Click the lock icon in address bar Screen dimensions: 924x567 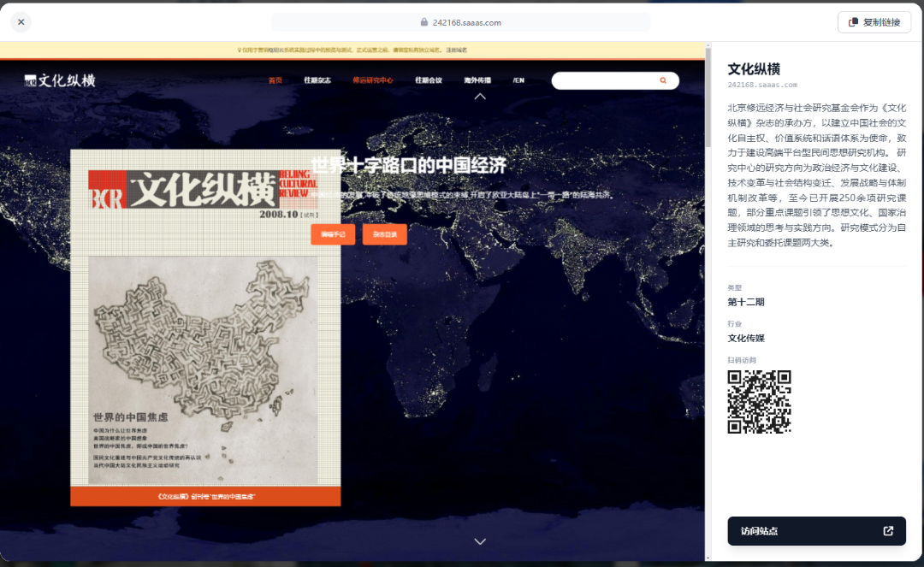(424, 23)
